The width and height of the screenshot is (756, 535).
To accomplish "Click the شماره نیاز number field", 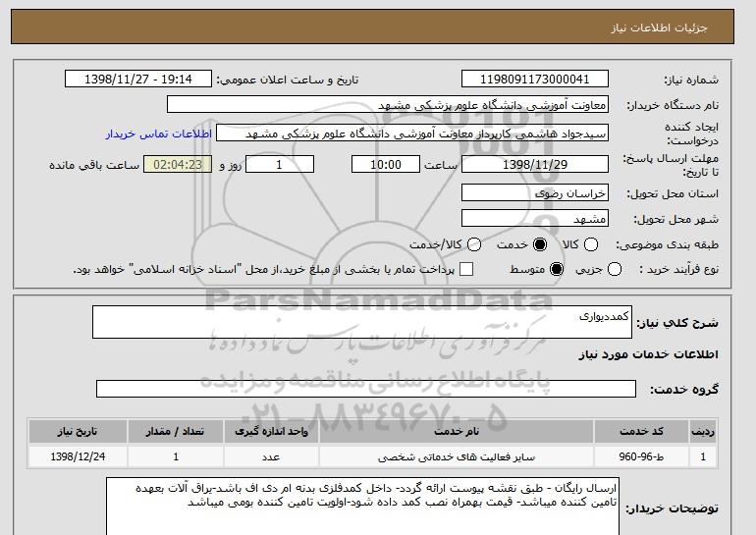I will click(x=535, y=80).
